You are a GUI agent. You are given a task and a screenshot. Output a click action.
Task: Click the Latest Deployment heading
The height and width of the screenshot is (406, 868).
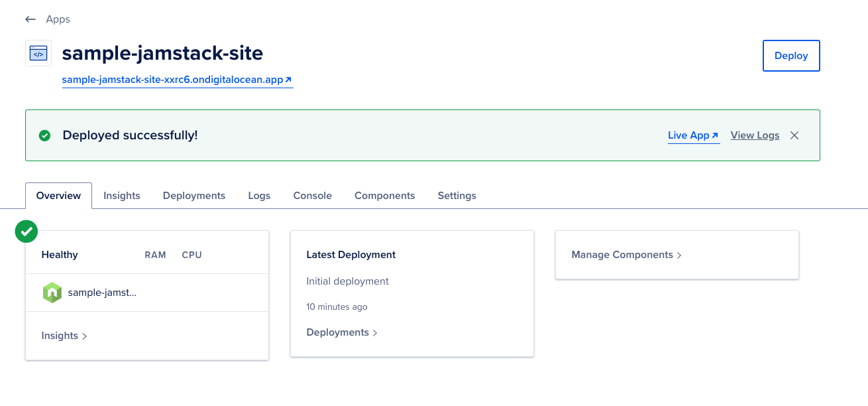(x=351, y=255)
